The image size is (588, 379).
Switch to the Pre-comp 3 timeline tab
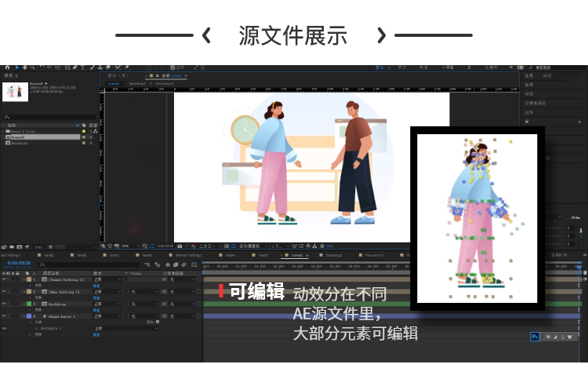tap(374, 255)
